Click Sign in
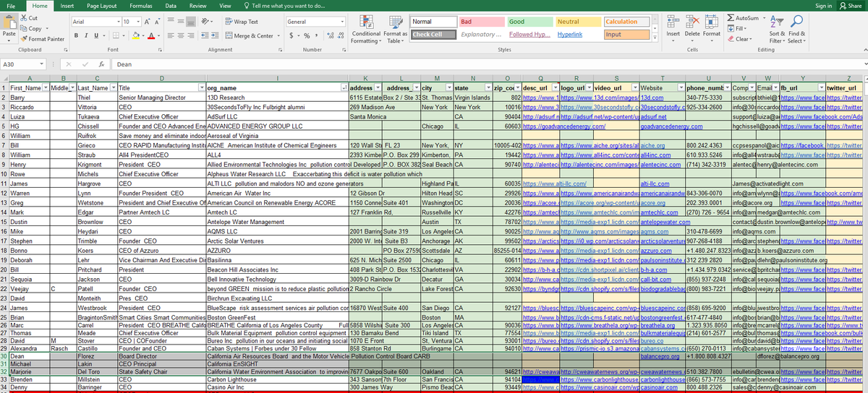 [x=823, y=6]
